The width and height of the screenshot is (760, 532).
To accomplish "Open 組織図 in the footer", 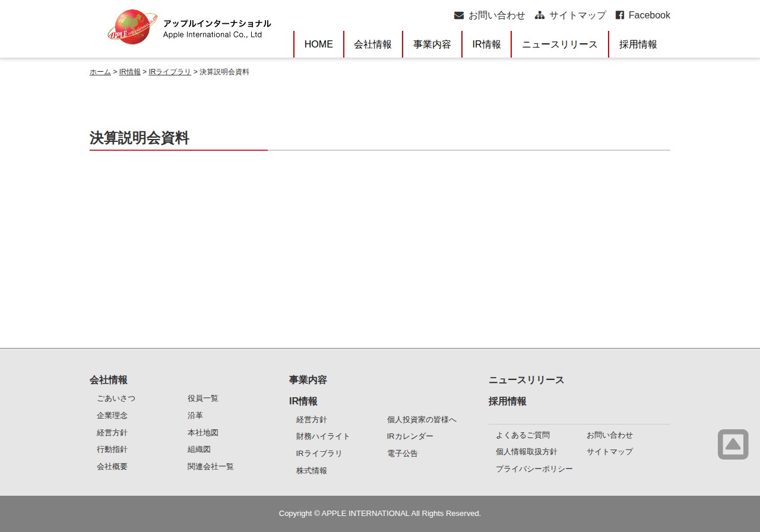I will (x=199, y=449).
